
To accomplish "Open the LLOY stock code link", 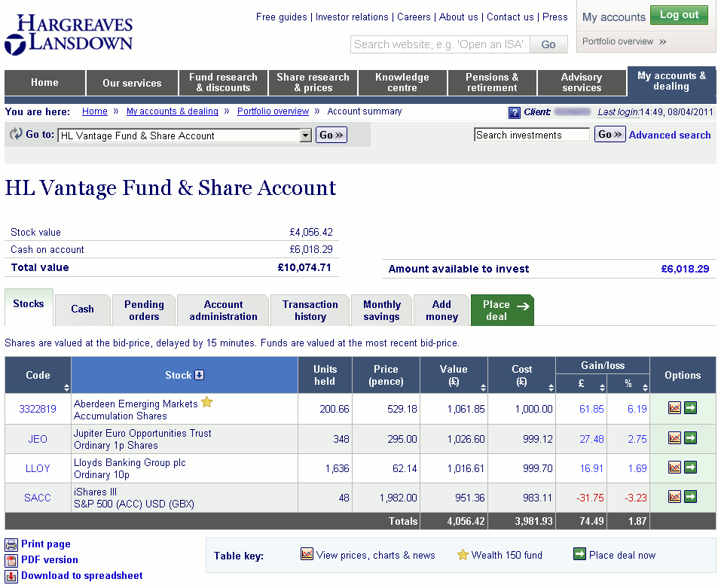I will point(38,468).
